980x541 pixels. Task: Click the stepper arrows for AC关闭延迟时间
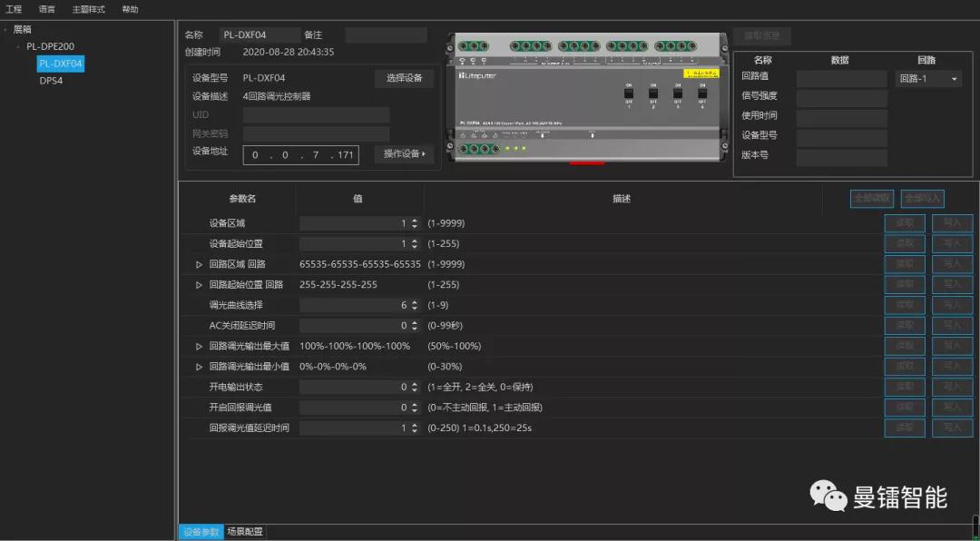click(415, 325)
